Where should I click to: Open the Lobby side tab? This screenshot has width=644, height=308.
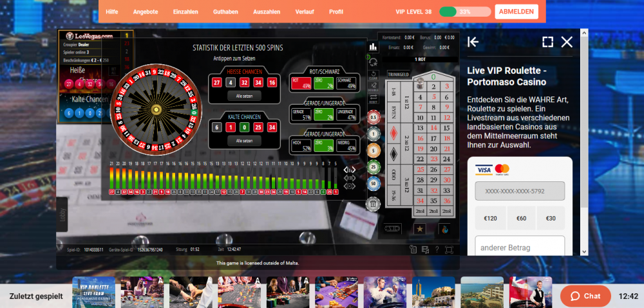[x=62, y=215]
